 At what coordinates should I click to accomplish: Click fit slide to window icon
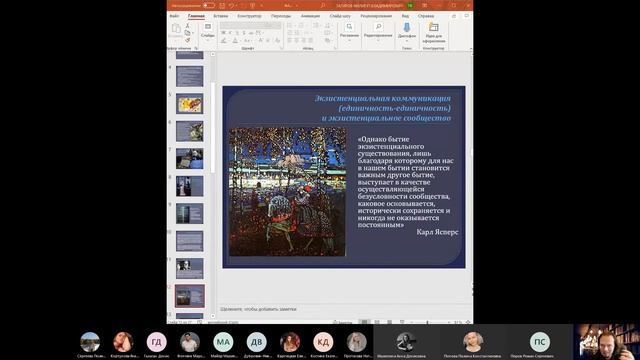pyautogui.click(x=468, y=322)
